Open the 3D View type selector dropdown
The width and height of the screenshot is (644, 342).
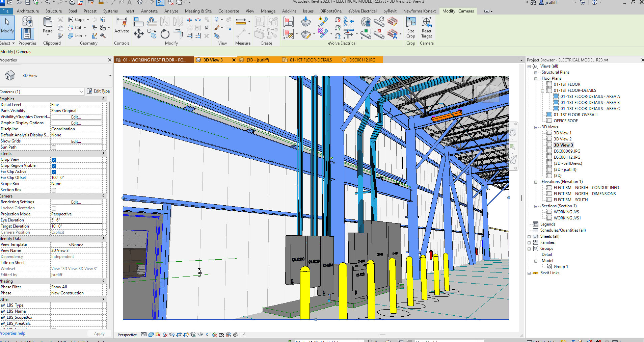[110, 76]
